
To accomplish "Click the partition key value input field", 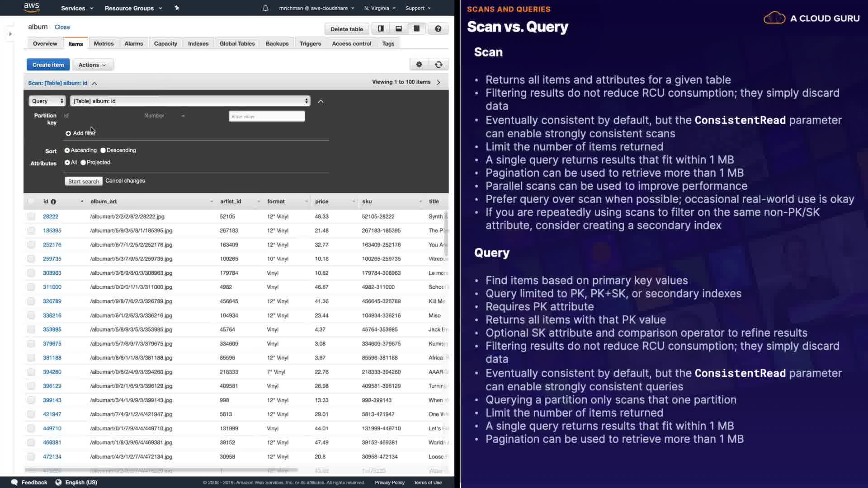I will [x=267, y=117].
